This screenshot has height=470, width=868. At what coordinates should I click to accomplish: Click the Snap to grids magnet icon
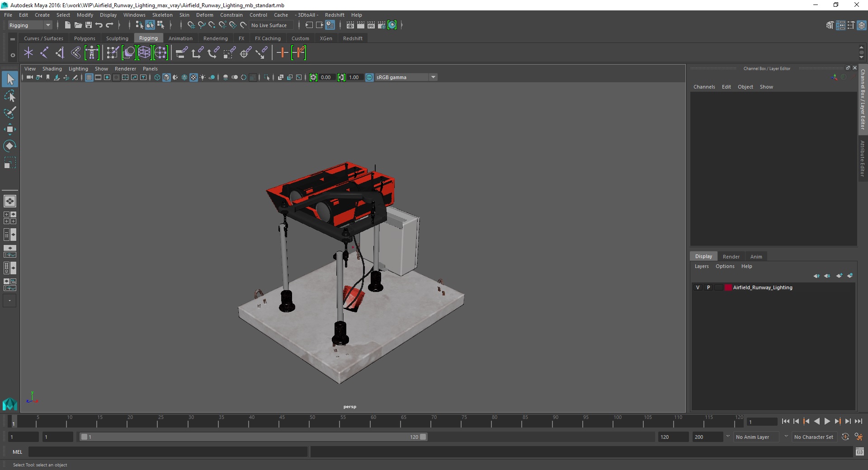[191, 25]
